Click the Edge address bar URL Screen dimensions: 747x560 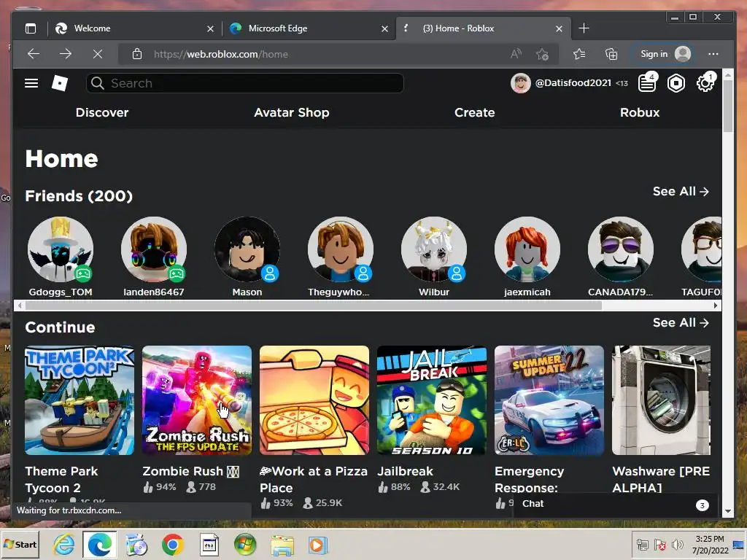tap(220, 54)
